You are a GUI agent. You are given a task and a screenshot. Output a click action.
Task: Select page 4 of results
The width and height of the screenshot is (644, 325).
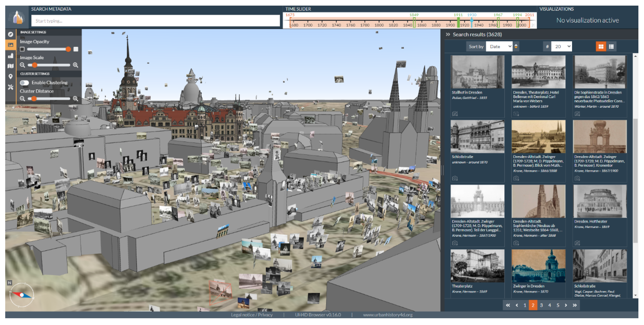pos(549,305)
